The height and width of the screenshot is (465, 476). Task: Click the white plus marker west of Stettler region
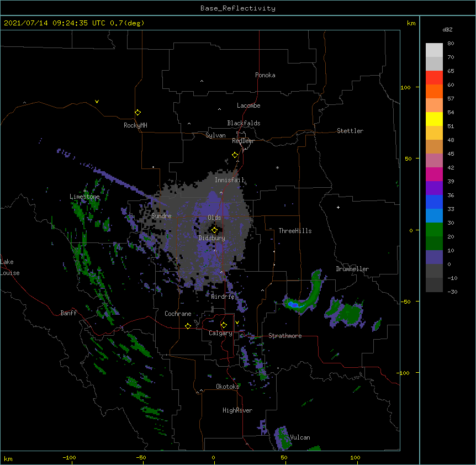(x=338, y=207)
